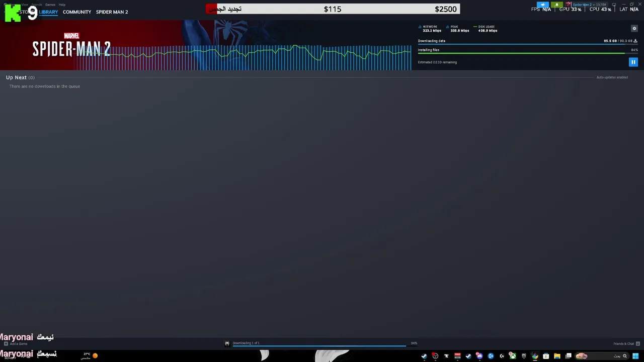Open Google Chrome from the taskbar
Viewport: 644px width, 362px height.
535,356
